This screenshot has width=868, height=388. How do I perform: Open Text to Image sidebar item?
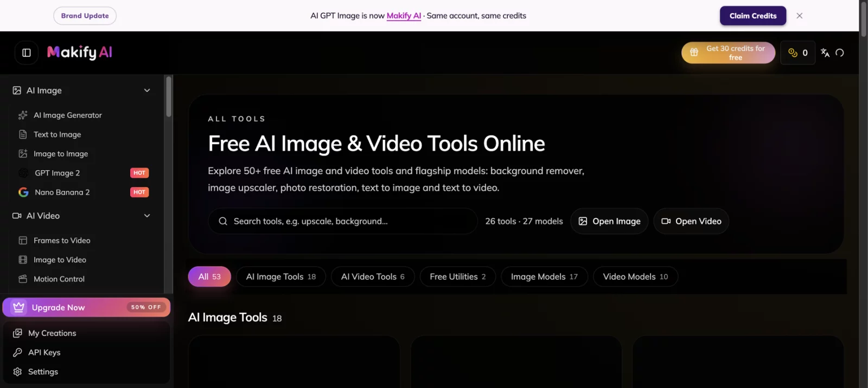pos(84,134)
